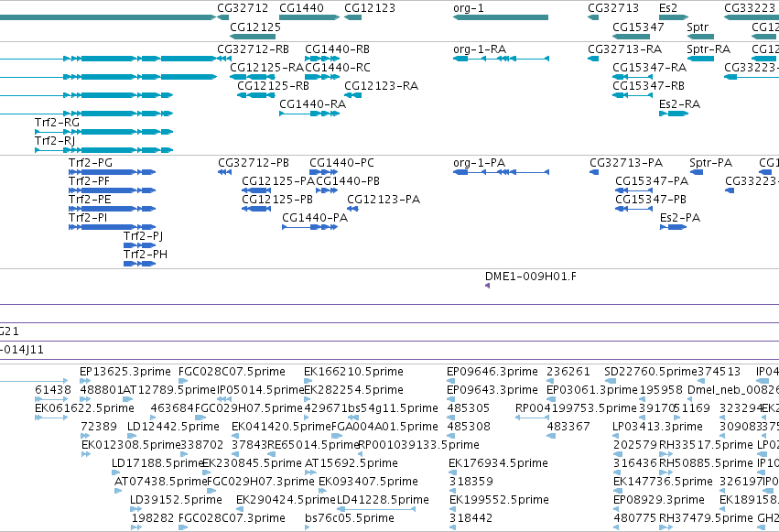Click the LP03413.3prime EST label
This screenshot has width=779, height=532.
tap(658, 427)
